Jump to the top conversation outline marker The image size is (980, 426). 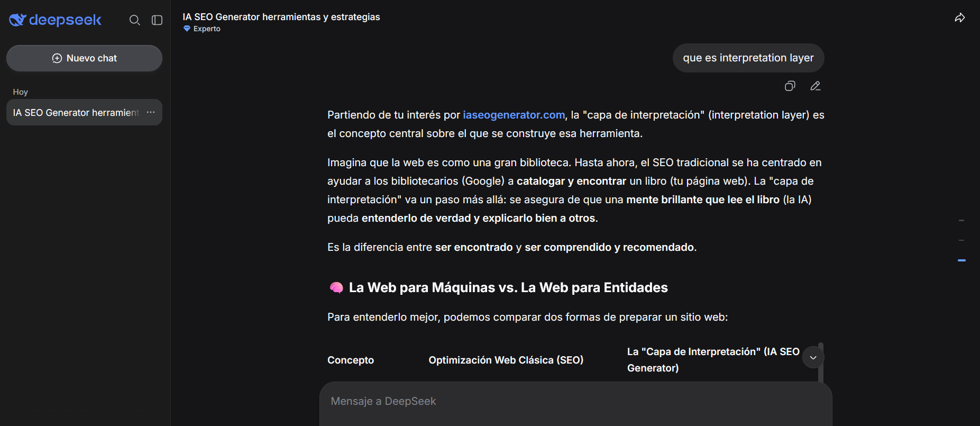(961, 220)
